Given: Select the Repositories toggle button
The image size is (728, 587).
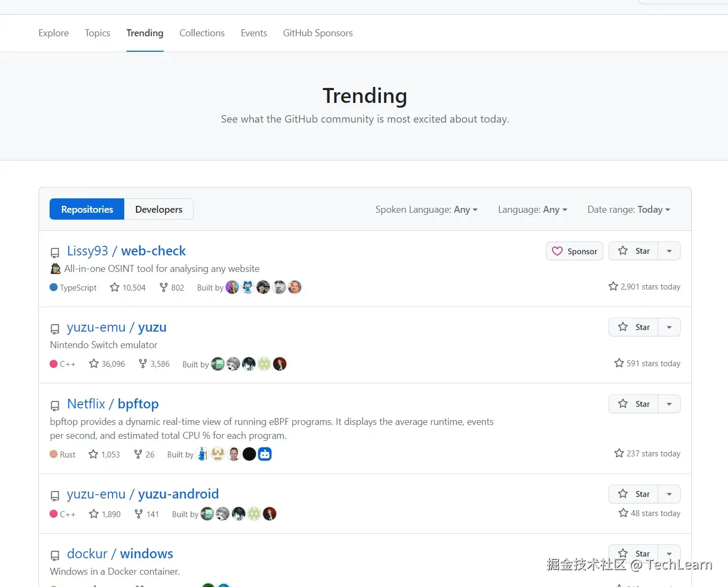Looking at the screenshot, I should click(87, 209).
